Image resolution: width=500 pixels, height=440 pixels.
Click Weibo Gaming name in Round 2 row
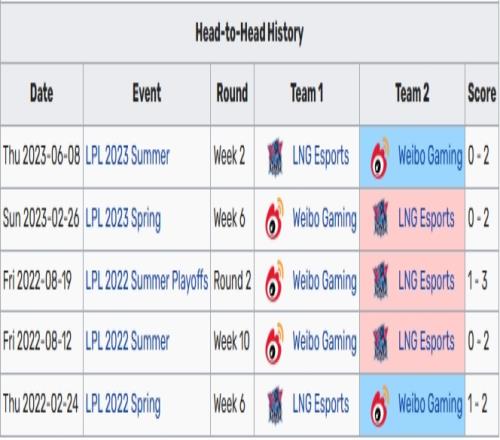point(324,281)
